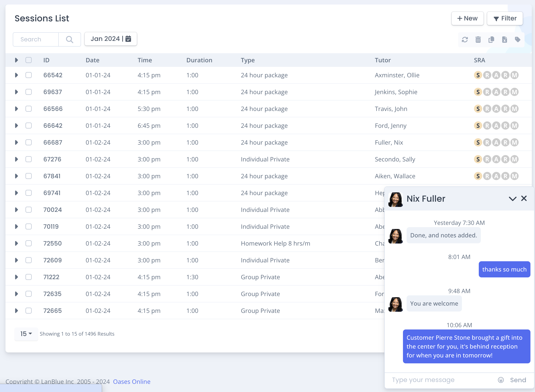This screenshot has width=535, height=392.
Task: Open the Oases Online link
Action: (x=132, y=382)
